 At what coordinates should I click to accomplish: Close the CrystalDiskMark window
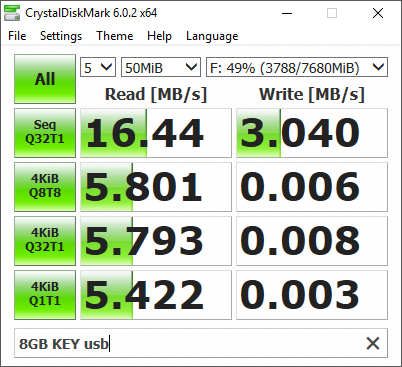point(378,13)
